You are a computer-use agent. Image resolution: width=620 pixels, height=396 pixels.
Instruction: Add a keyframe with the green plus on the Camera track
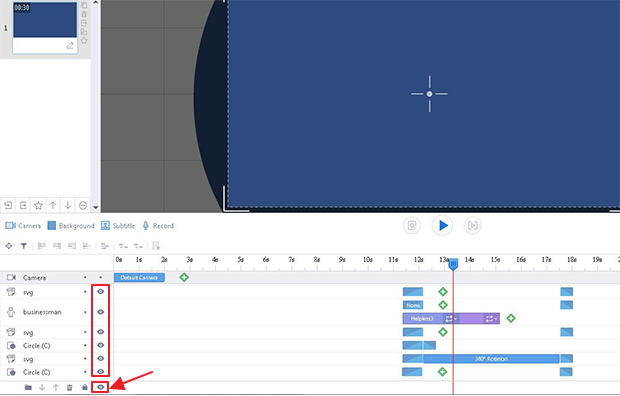click(184, 278)
